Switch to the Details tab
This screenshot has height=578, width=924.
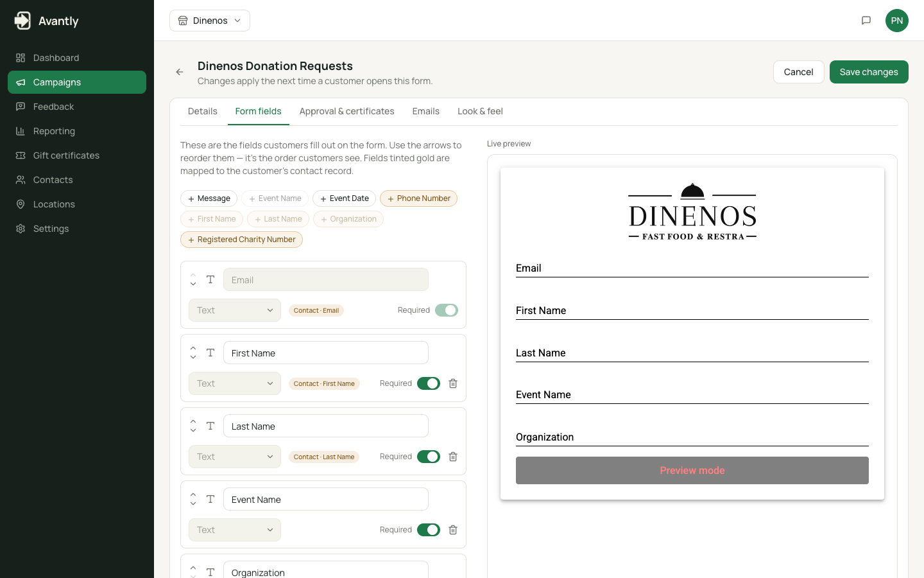click(203, 111)
